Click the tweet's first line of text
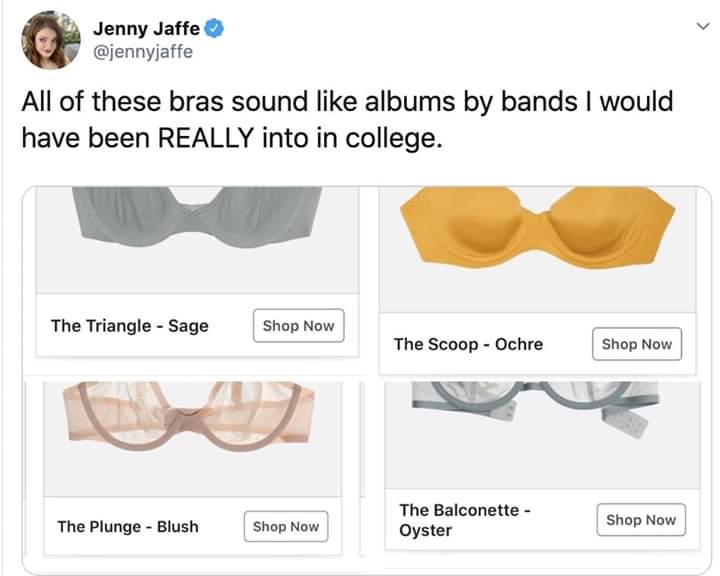The image size is (720, 576). click(x=347, y=102)
